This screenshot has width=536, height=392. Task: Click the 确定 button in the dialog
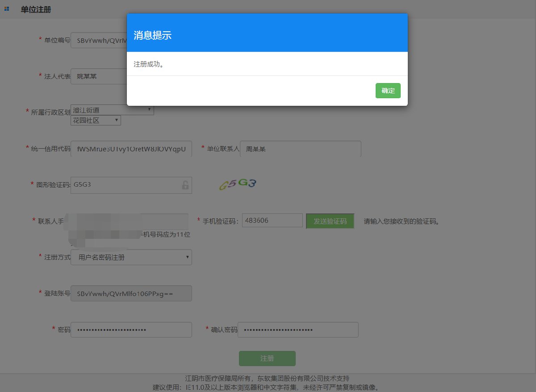tap(388, 91)
